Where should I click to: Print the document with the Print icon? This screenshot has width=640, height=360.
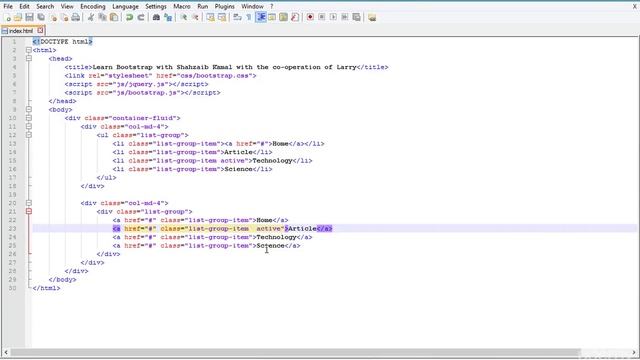click(76, 17)
